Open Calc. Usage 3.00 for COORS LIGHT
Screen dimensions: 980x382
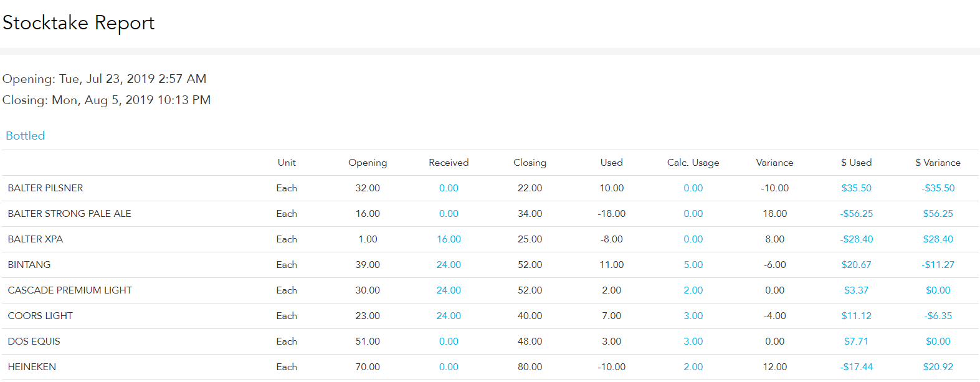[693, 316]
